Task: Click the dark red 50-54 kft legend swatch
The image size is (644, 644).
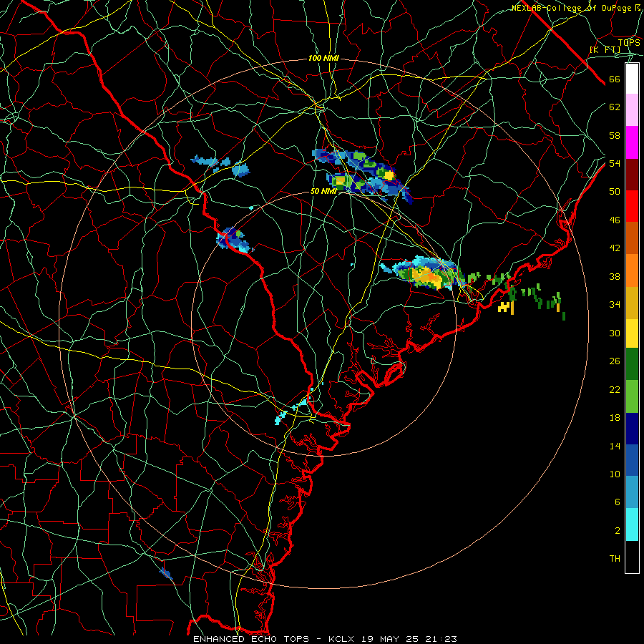Action: pos(632,175)
